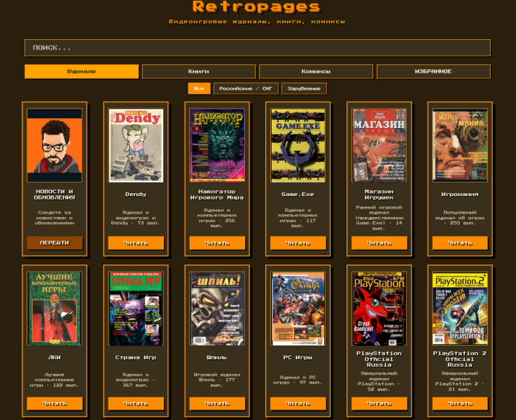This screenshot has height=420, width=516.
Task: Open the Игромания magazine cover
Action: click(x=460, y=146)
